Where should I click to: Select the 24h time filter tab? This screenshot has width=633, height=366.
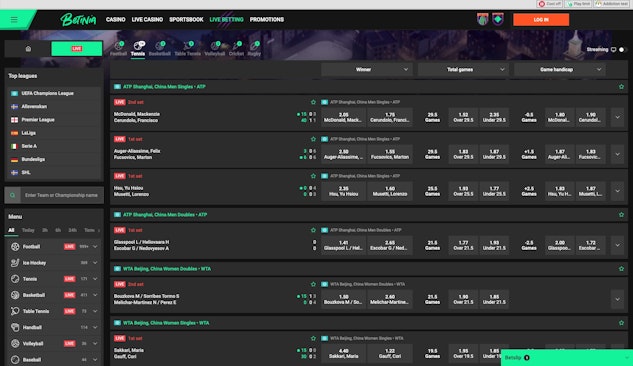tap(72, 230)
